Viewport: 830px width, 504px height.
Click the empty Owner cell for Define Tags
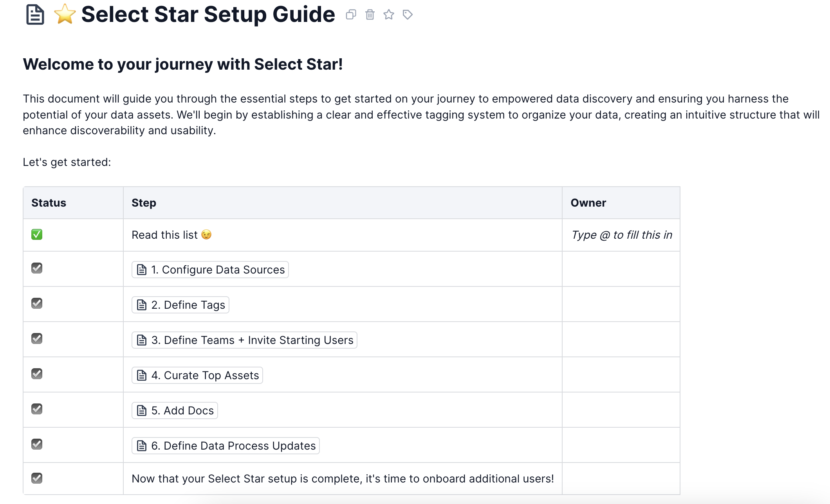tap(621, 304)
